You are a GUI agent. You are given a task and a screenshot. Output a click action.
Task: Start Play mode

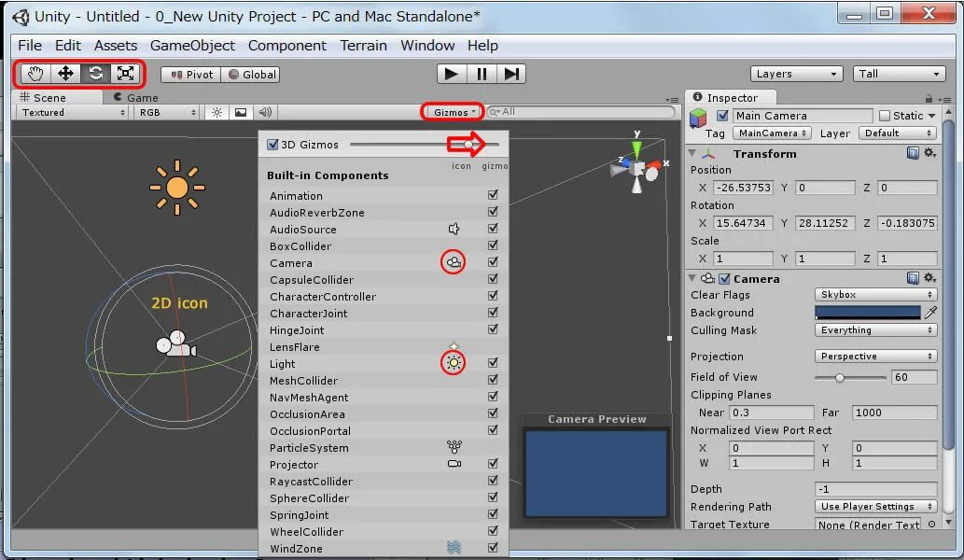tap(452, 74)
